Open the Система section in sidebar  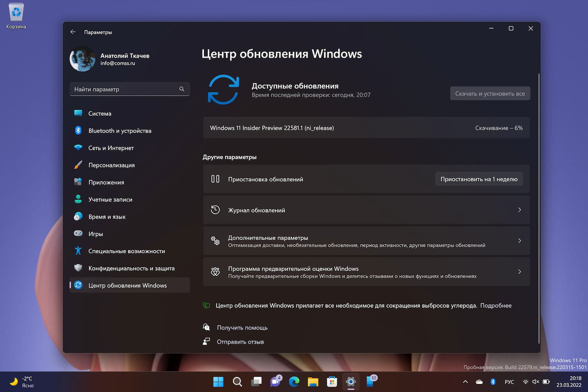(100, 113)
